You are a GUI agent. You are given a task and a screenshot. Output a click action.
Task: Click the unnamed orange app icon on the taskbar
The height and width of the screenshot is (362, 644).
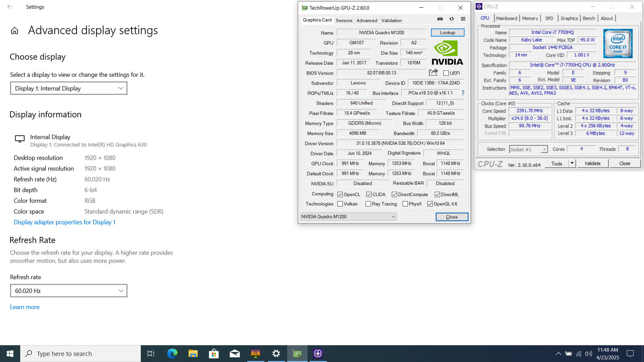pyautogui.click(x=256, y=354)
